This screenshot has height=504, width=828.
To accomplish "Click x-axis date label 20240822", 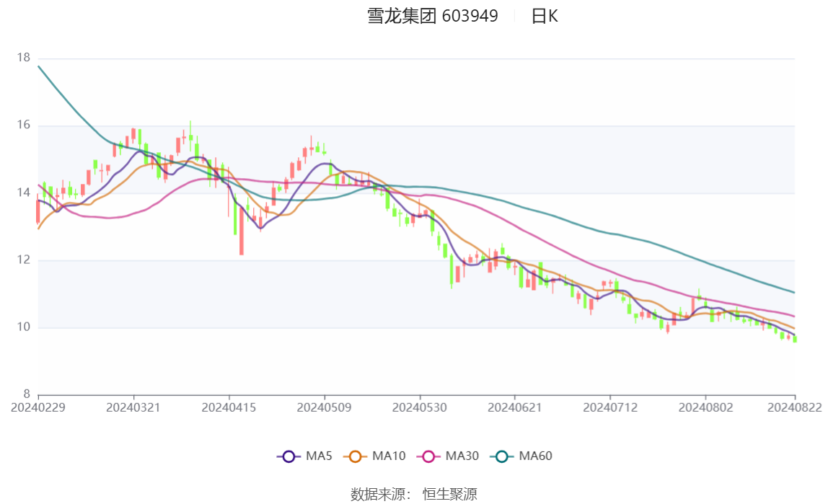I will point(795,407).
